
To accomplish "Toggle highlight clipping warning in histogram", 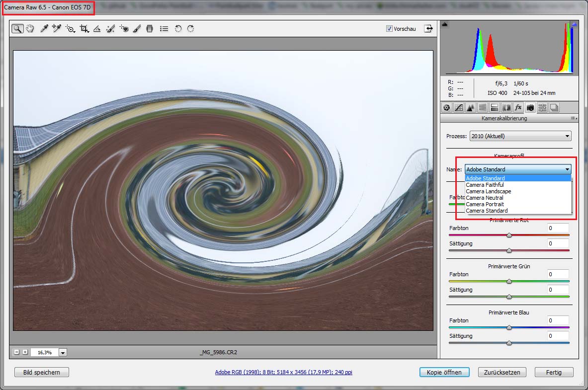I will 574,24.
